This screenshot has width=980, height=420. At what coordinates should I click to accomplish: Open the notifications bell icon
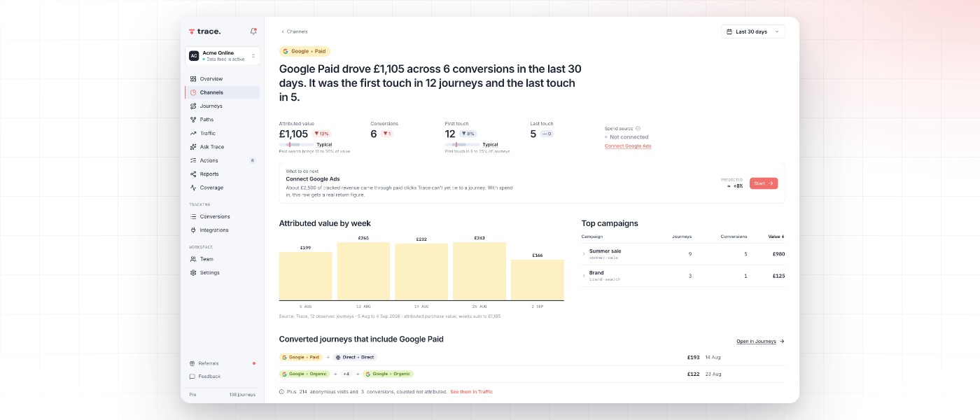coord(253,31)
